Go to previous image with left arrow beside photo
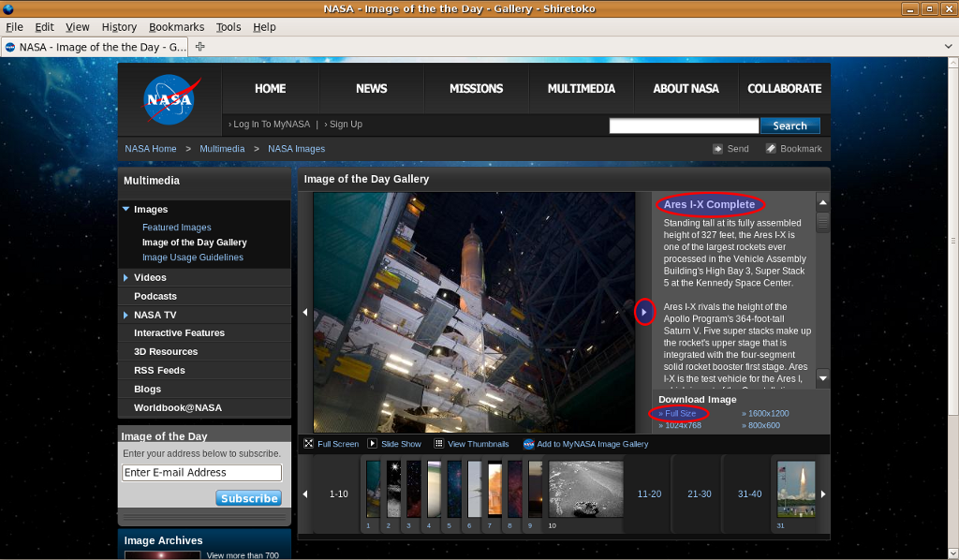 305,313
